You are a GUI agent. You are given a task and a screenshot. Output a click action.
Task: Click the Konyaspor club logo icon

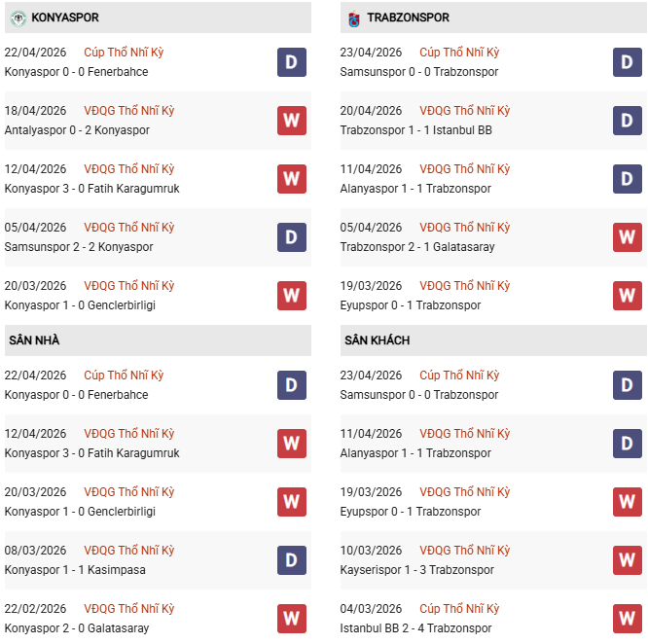tap(16, 18)
